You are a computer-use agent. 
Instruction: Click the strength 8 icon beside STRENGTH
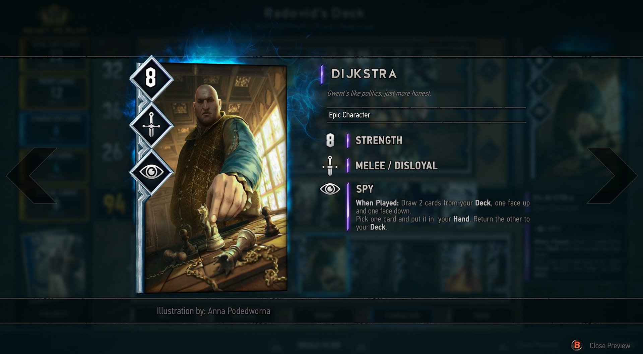[330, 140]
